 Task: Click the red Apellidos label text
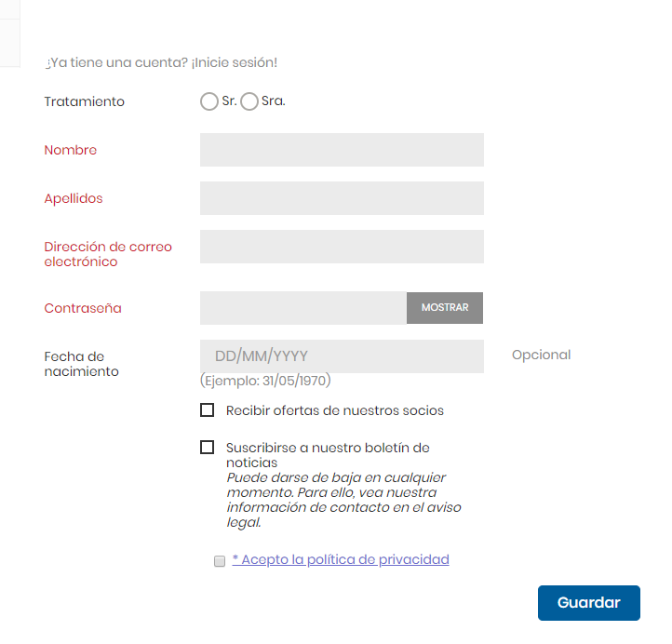point(74,198)
